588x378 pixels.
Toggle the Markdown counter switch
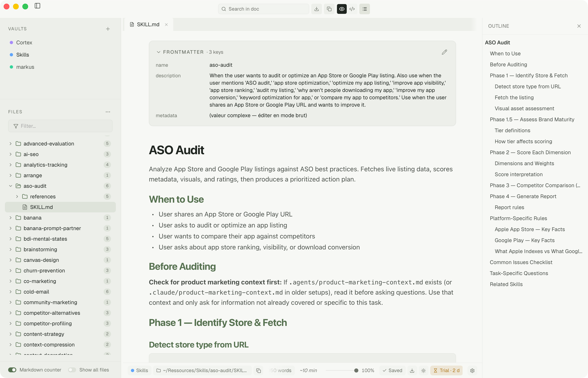[12, 370]
